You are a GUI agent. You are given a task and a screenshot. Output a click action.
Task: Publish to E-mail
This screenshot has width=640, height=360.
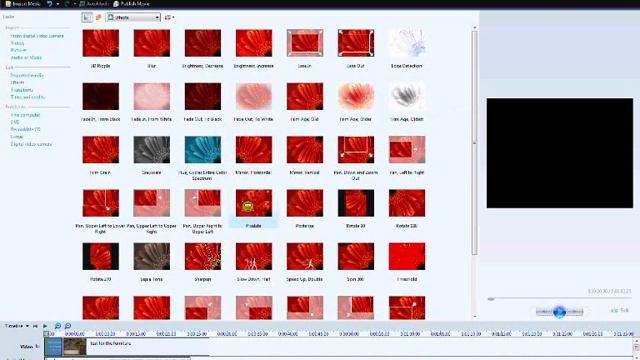point(17,137)
